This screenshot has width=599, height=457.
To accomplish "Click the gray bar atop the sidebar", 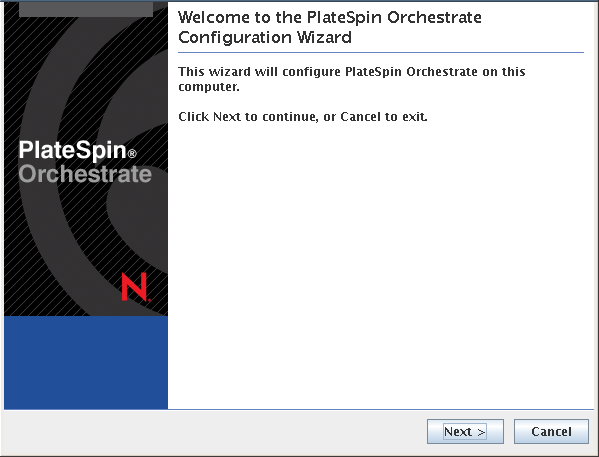I will (x=86, y=9).
